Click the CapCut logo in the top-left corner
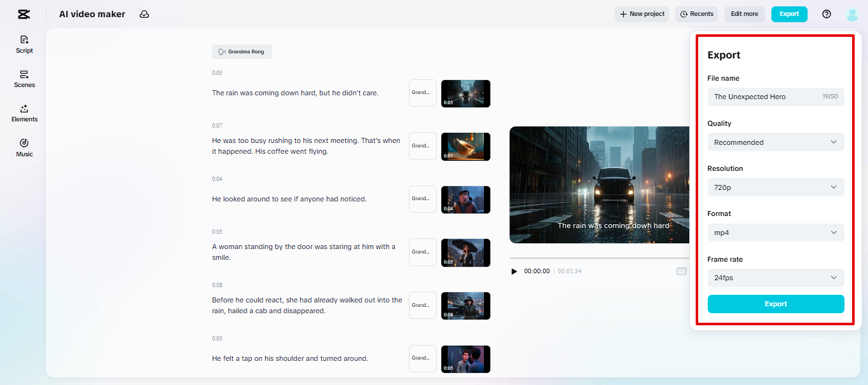 click(x=24, y=13)
